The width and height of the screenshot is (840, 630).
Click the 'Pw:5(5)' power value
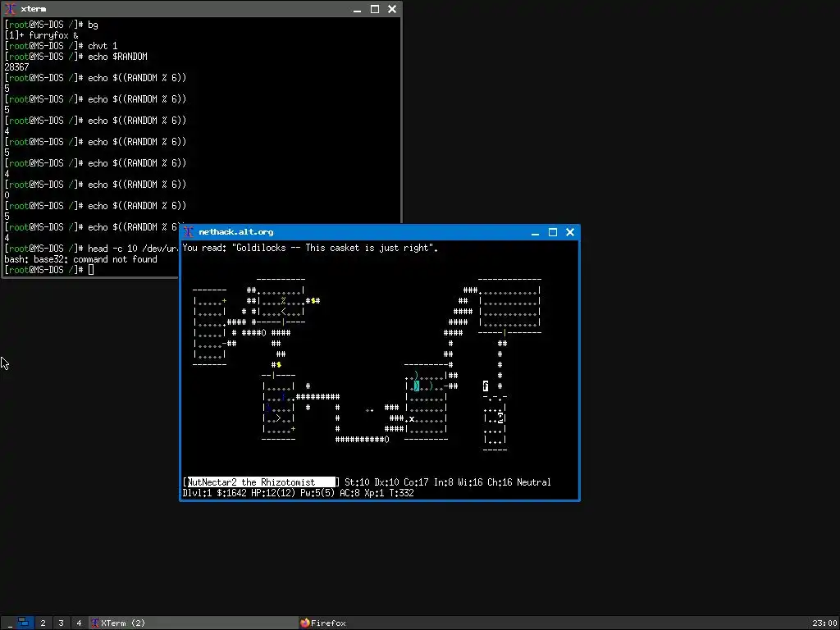(x=317, y=493)
